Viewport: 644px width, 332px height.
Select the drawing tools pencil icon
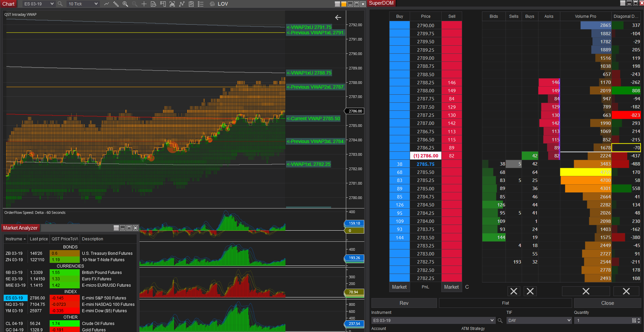tap(116, 4)
